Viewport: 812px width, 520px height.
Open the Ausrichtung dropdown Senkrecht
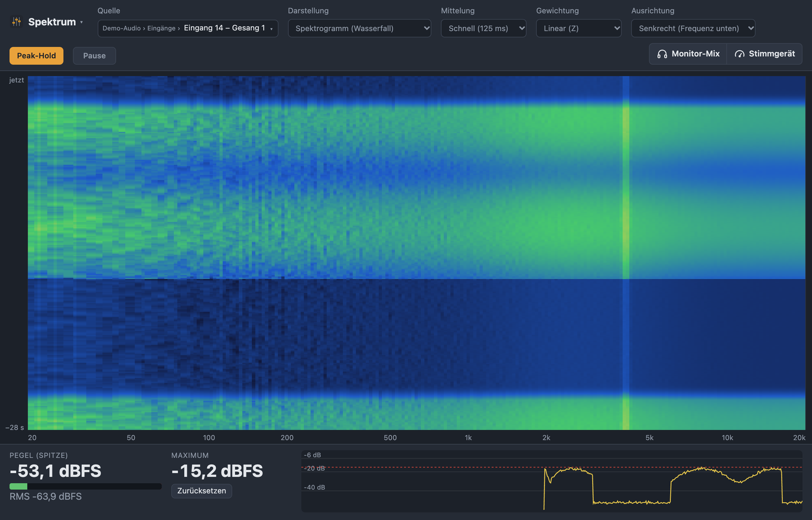(693, 28)
